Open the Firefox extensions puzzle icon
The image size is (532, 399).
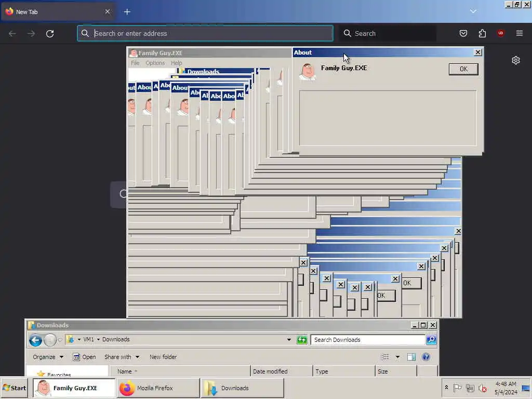click(x=482, y=33)
